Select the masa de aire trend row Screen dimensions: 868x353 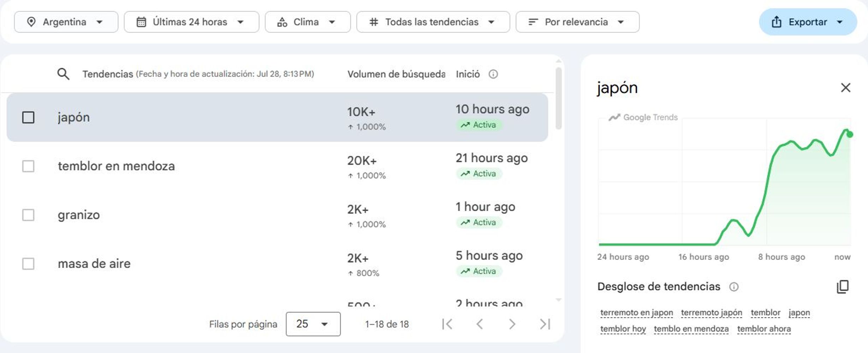[x=277, y=264]
